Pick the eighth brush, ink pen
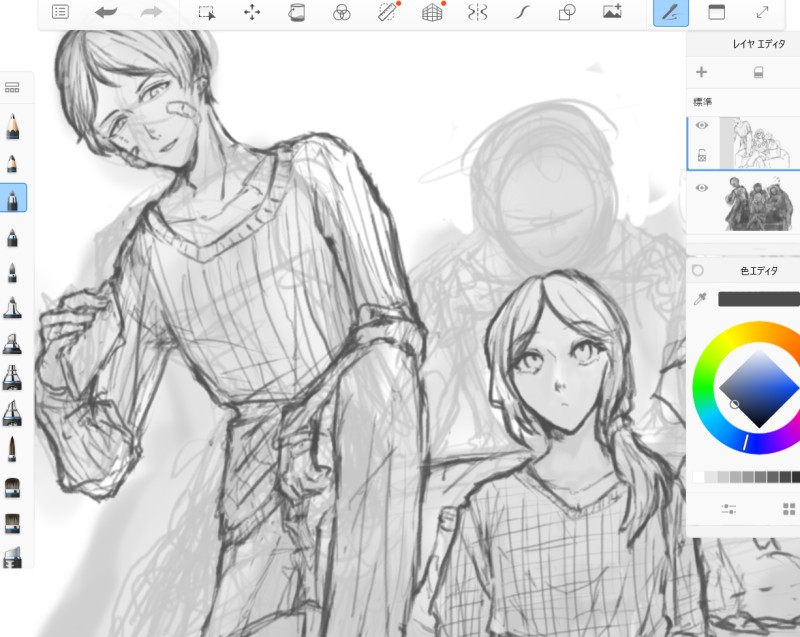The width and height of the screenshot is (800, 637). pos(12,378)
